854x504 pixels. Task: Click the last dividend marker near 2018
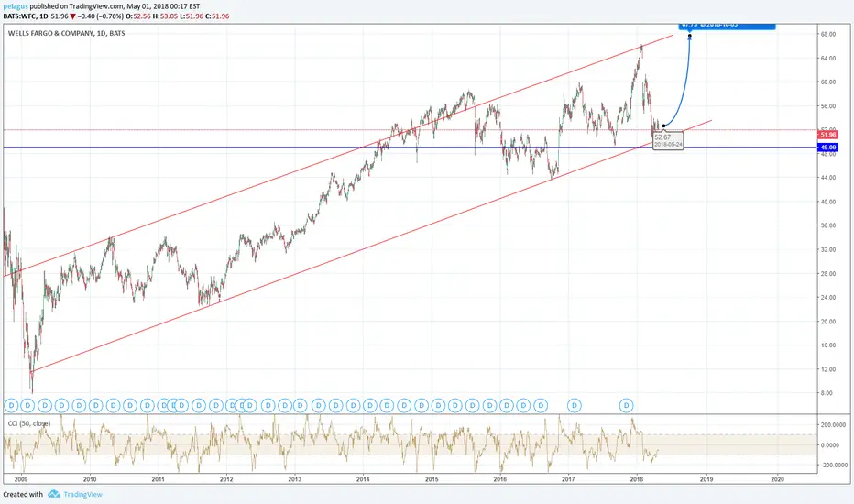coord(627,405)
